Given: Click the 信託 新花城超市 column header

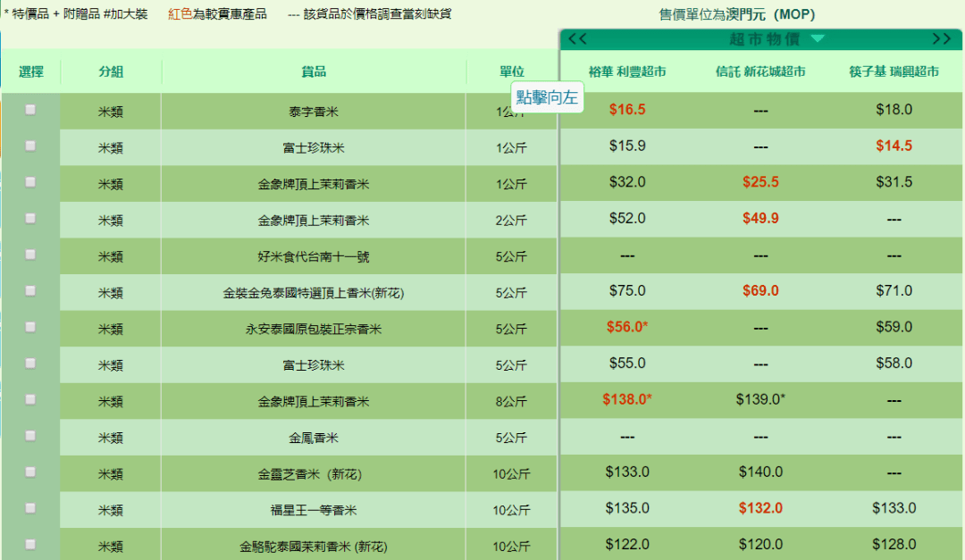Looking at the screenshot, I should 760,71.
